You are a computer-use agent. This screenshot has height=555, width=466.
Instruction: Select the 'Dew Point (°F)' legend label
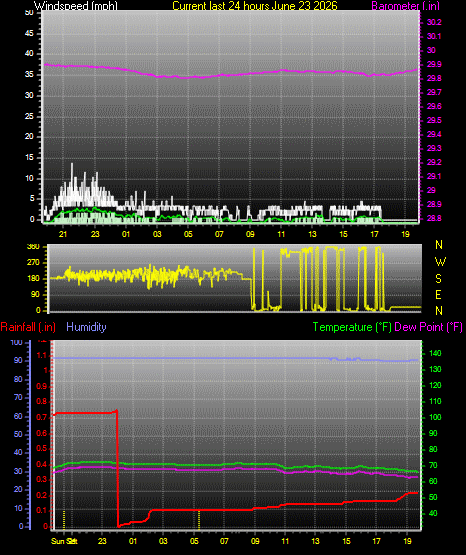pos(428,327)
